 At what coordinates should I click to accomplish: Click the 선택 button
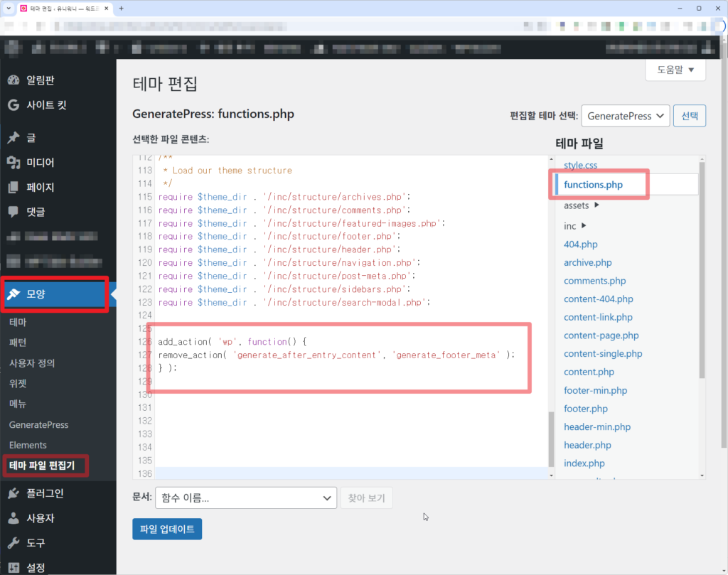coord(690,116)
